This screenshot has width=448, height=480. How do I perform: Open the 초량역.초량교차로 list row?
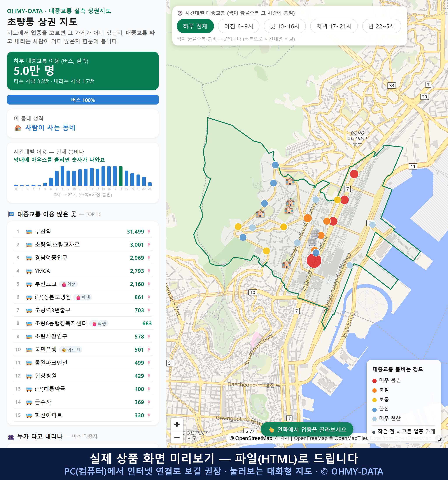pyautogui.click(x=83, y=244)
